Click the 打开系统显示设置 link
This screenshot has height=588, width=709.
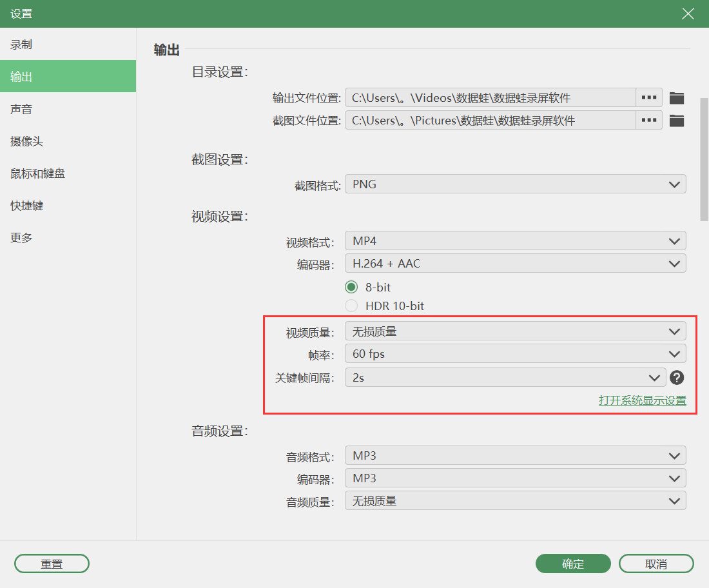642,400
